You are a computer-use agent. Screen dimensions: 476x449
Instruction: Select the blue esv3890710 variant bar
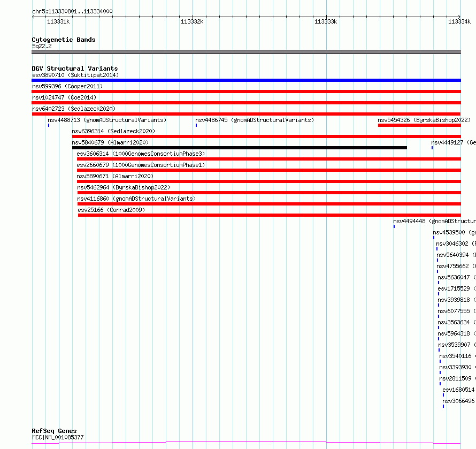pyautogui.click(x=246, y=80)
